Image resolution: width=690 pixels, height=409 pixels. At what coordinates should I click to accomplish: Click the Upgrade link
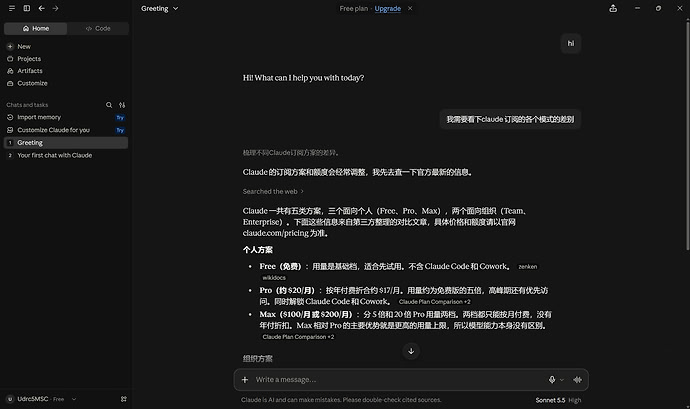coord(388,8)
